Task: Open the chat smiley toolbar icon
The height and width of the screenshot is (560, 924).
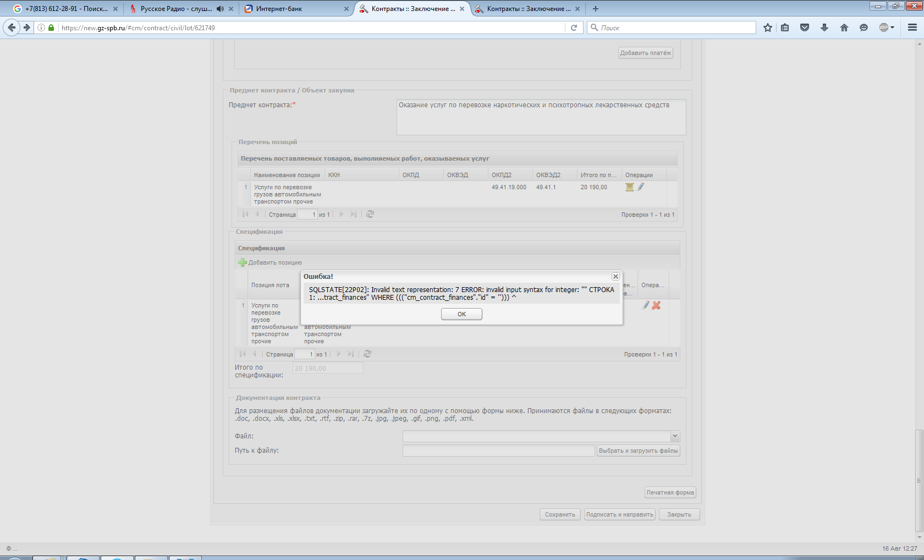Action: pyautogui.click(x=864, y=28)
